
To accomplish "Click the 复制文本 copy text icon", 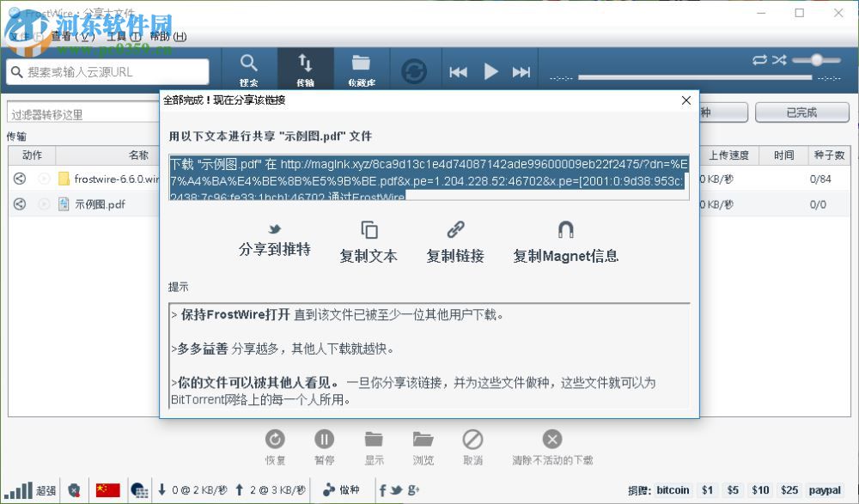I will pos(368,230).
